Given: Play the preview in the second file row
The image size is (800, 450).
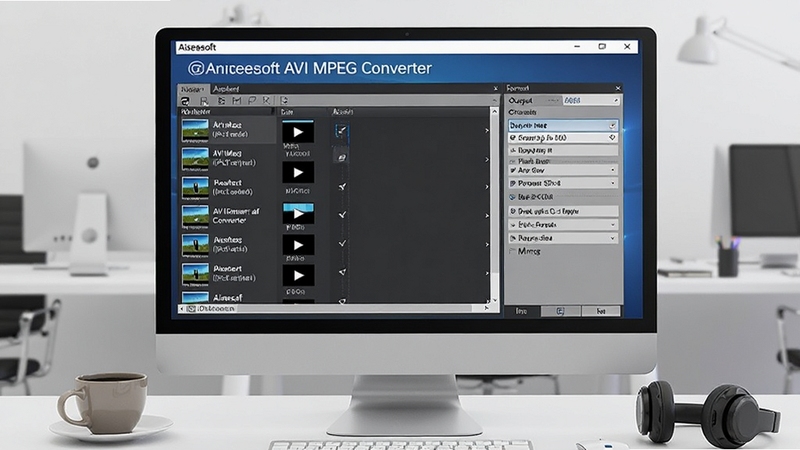Looking at the screenshot, I should point(298,172).
